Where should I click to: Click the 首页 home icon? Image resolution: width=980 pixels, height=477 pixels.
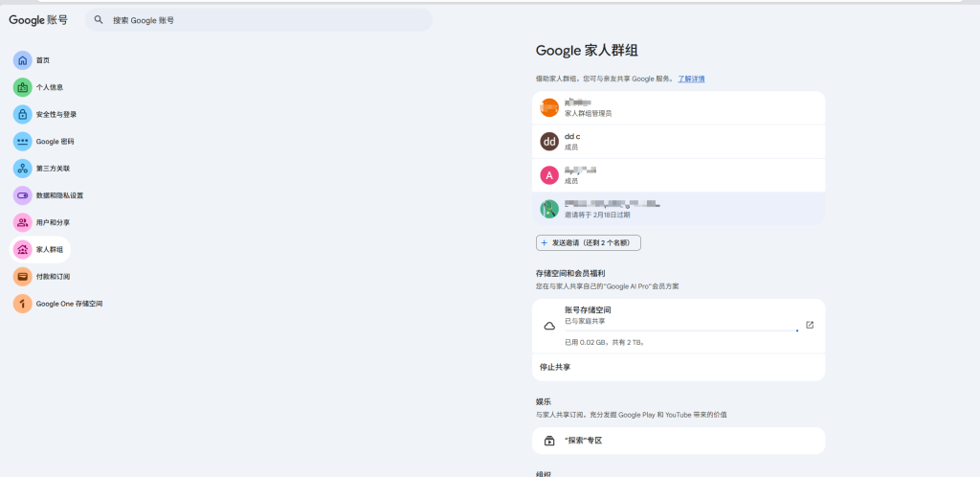[23, 60]
